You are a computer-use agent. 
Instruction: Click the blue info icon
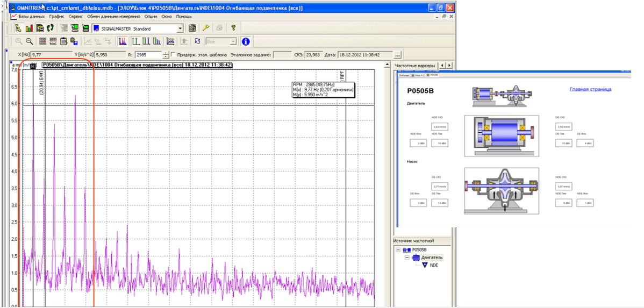245,41
